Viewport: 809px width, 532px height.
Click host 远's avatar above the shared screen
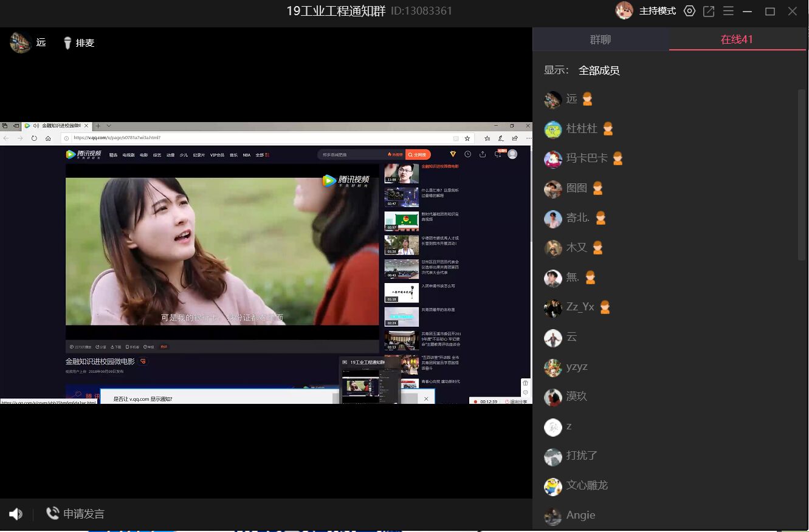click(21, 43)
